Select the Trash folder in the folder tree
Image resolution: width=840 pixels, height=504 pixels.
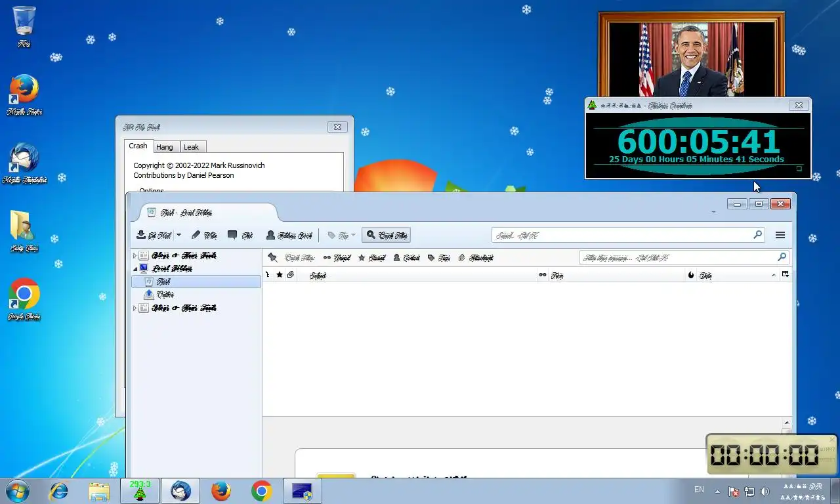pyautogui.click(x=196, y=282)
